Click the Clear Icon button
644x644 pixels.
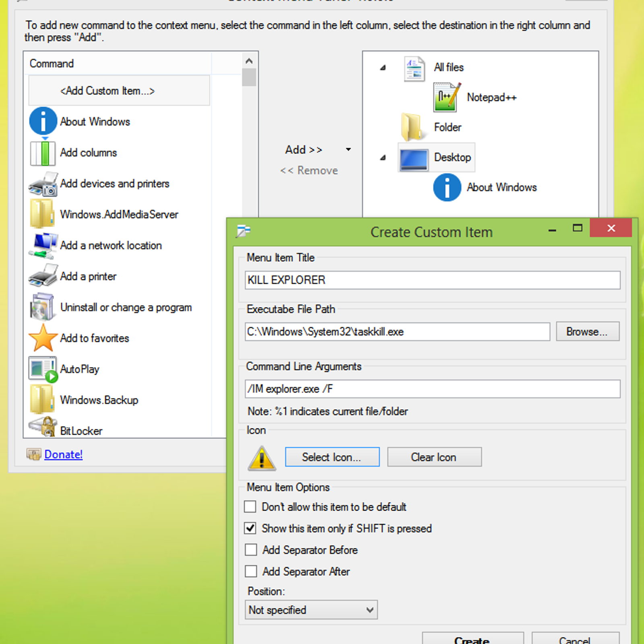click(x=434, y=457)
